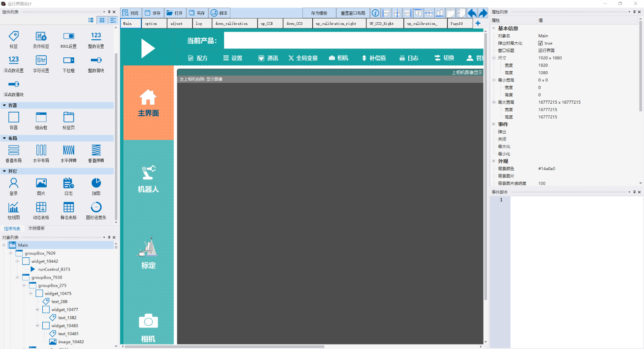Choose the 条件标签 conditional label widget
The image size is (644, 349).
41,39
